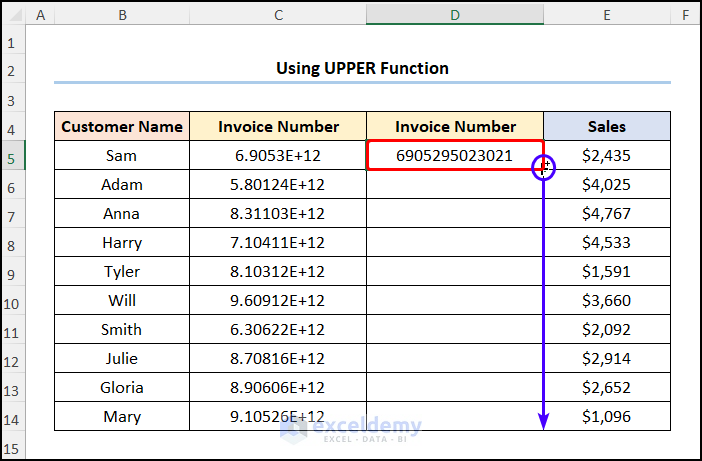Image resolution: width=702 pixels, height=461 pixels.
Task: Click the empty column D cell in Harry's row
Action: (455, 242)
